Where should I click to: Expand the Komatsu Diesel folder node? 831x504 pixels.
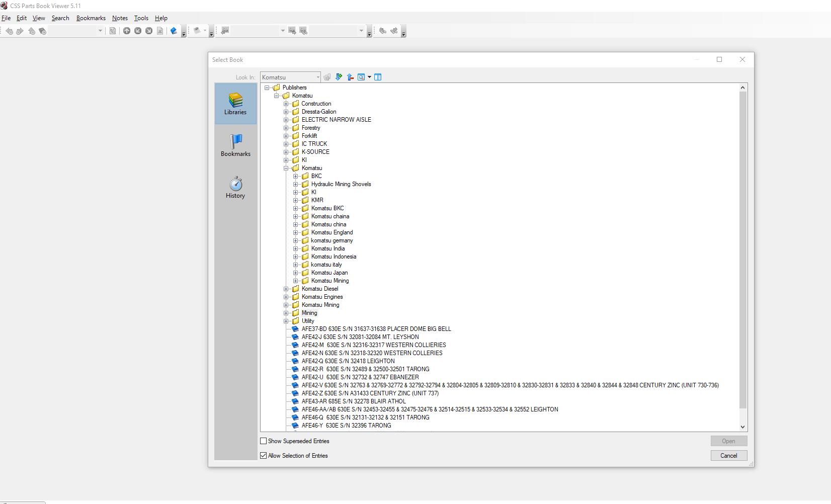click(286, 289)
